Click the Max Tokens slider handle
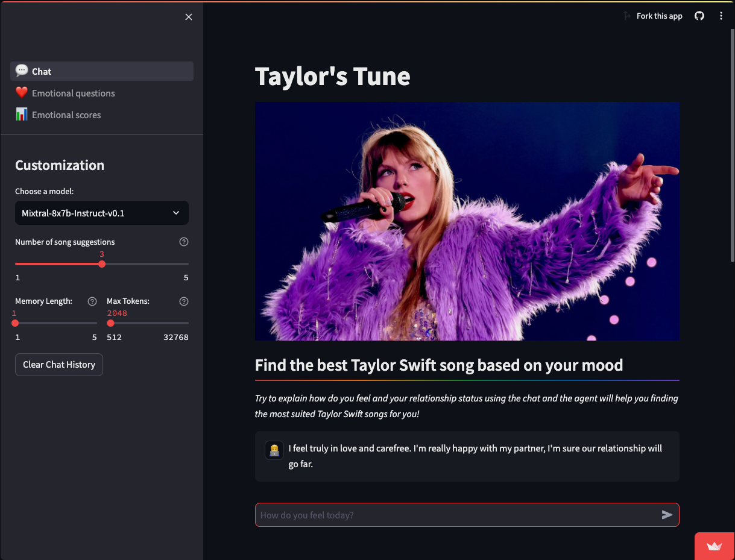 click(110, 323)
